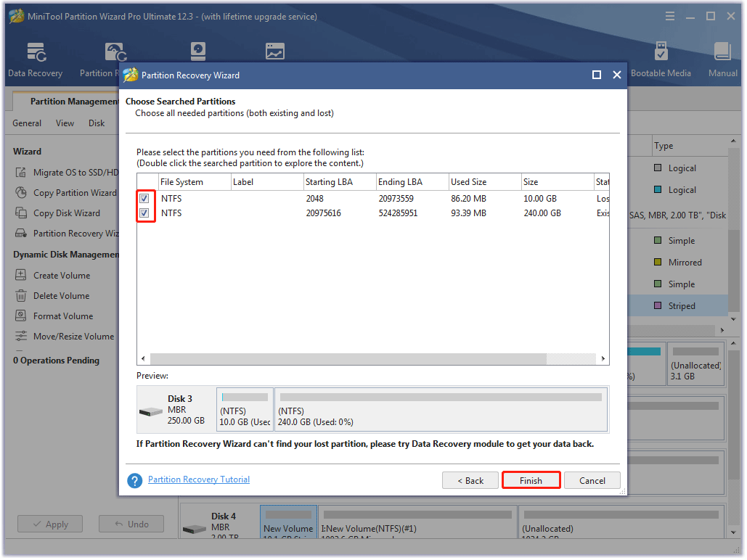747x560 pixels.
Task: Sort by Size column header
Action: coord(558,182)
